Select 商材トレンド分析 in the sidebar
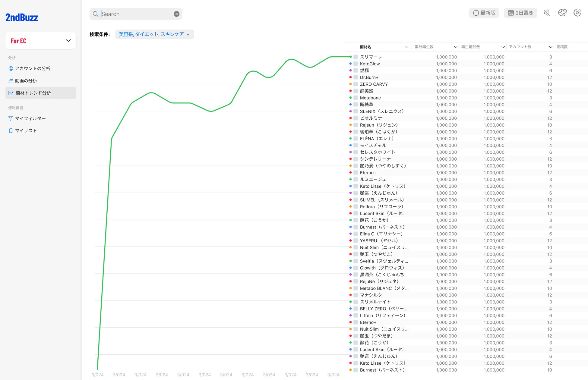Image resolution: width=588 pixels, height=380 pixels. [41, 93]
